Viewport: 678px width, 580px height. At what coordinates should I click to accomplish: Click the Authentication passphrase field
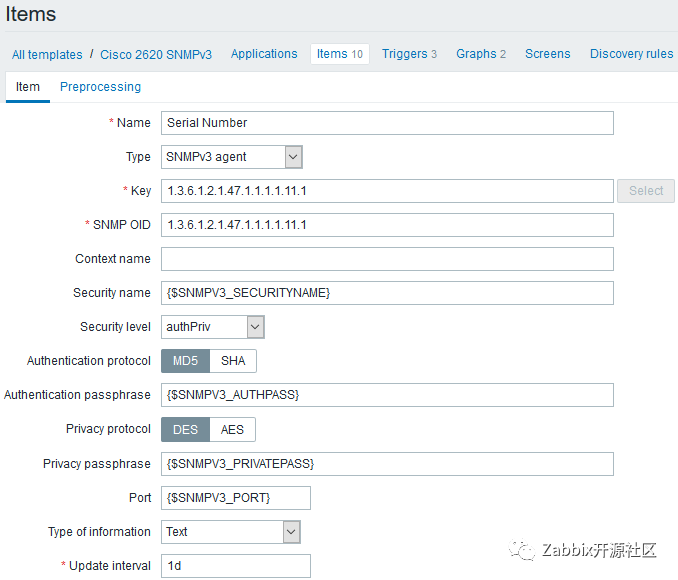[387, 395]
